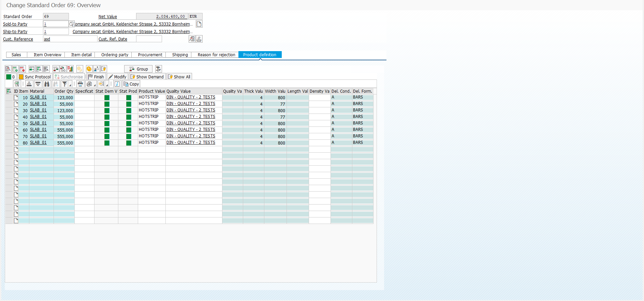Click the add row icon with green plus

(x=15, y=69)
